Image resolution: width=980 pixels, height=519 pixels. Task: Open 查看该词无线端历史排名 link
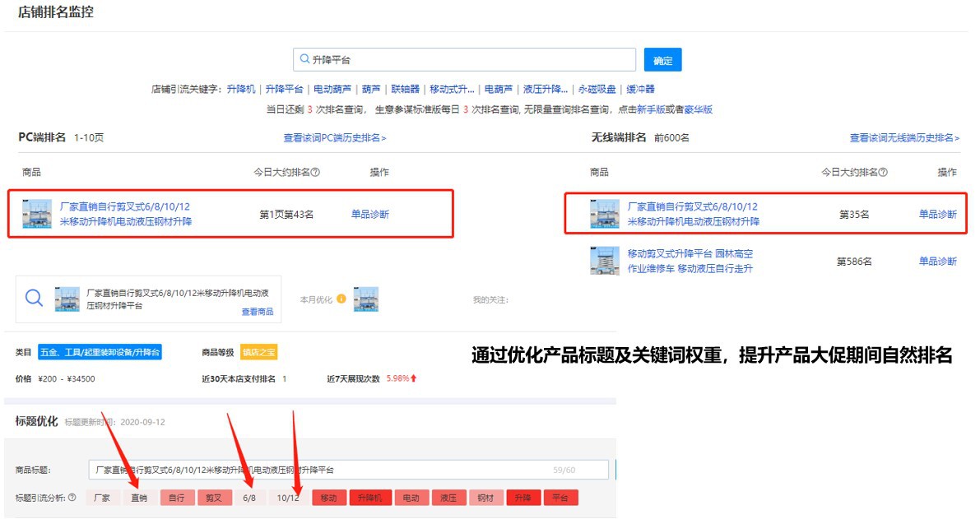click(904, 138)
